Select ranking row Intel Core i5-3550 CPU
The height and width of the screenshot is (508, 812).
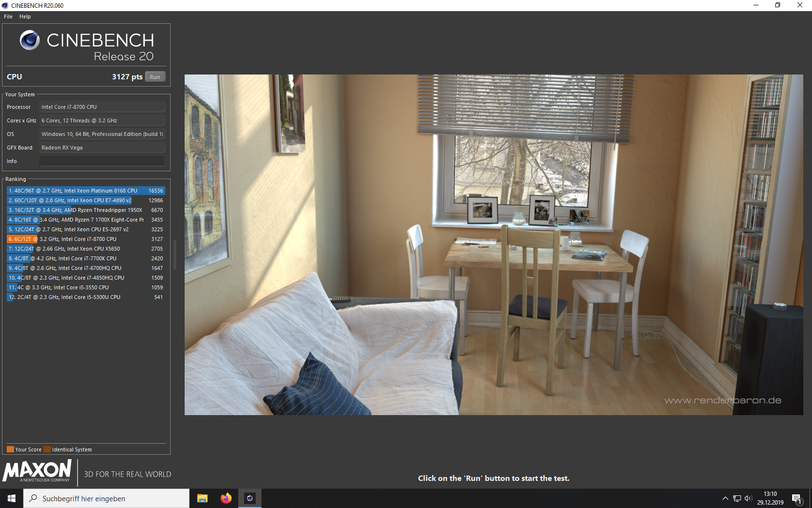(x=86, y=287)
